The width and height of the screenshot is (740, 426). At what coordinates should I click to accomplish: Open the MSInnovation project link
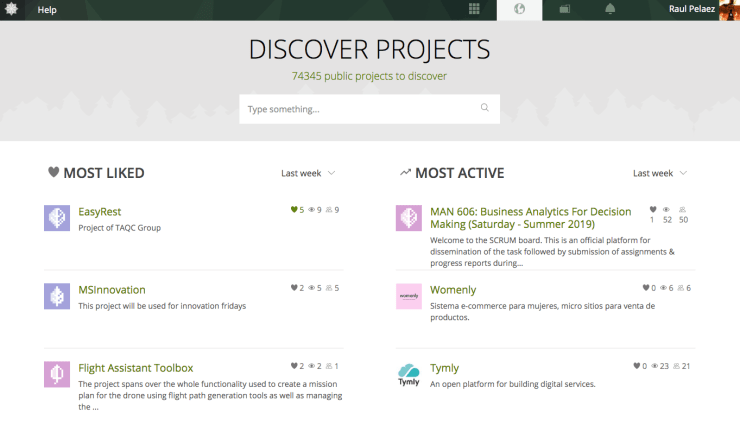coord(112,290)
